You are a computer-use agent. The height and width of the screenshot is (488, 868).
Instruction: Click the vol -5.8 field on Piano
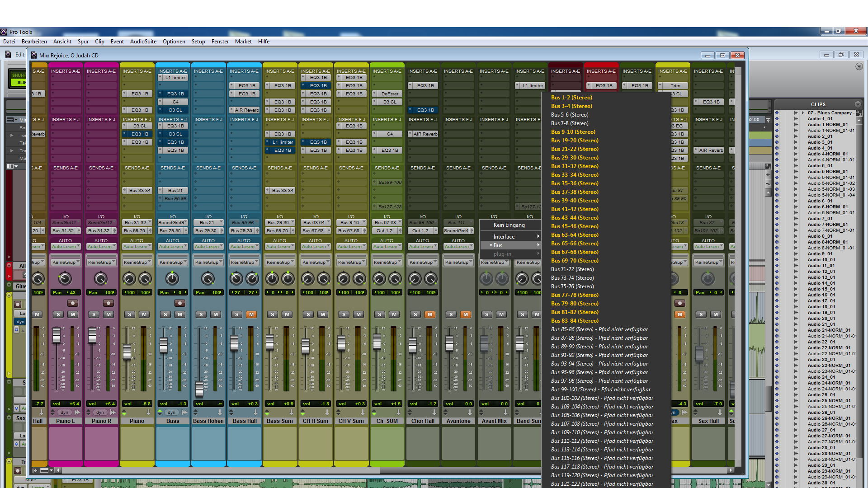click(x=137, y=404)
